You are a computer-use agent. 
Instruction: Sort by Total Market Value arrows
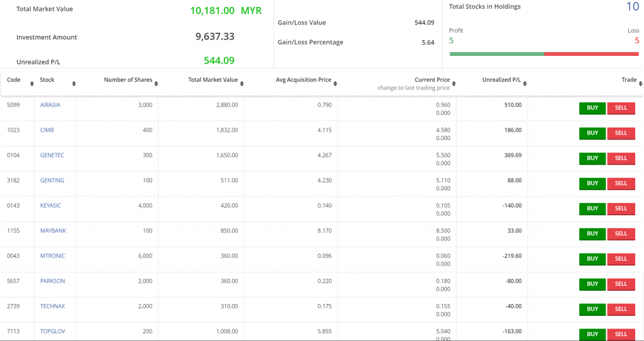point(241,84)
